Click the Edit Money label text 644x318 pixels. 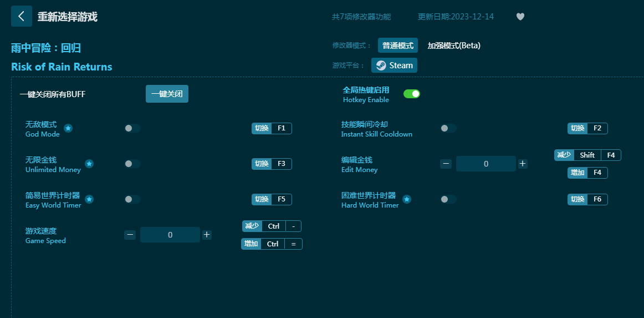[x=359, y=169]
